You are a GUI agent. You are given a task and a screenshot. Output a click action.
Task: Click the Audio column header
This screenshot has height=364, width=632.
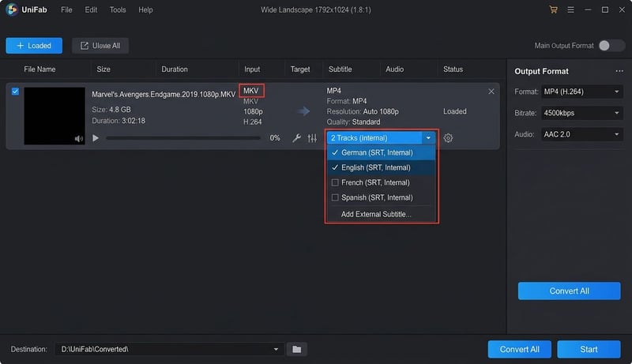pyautogui.click(x=394, y=69)
